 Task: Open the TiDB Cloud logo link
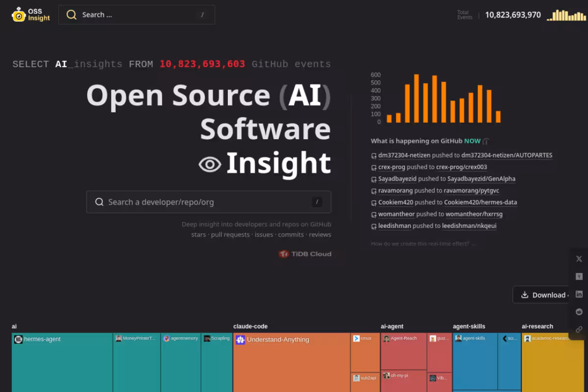(x=305, y=254)
